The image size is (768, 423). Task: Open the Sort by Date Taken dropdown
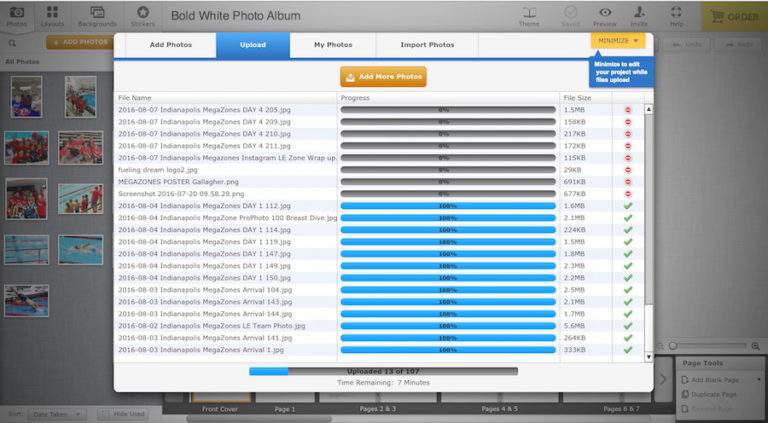click(x=56, y=413)
